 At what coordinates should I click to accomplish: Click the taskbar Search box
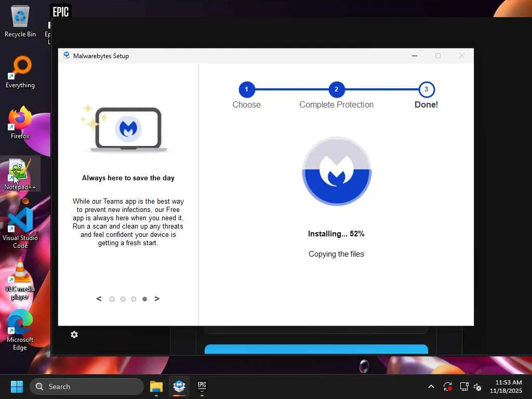click(87, 387)
